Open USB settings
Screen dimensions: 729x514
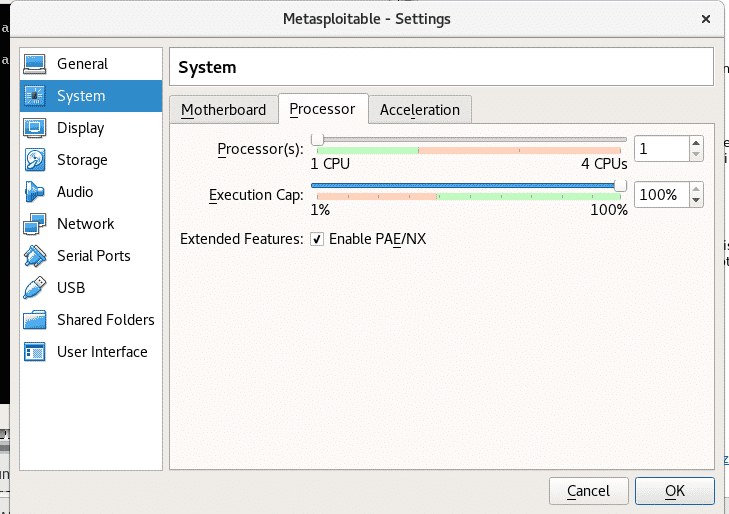coord(91,288)
